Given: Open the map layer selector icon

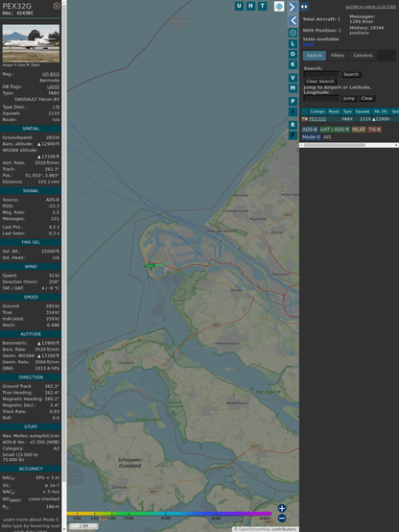Looking at the screenshot, I should (x=279, y=6).
